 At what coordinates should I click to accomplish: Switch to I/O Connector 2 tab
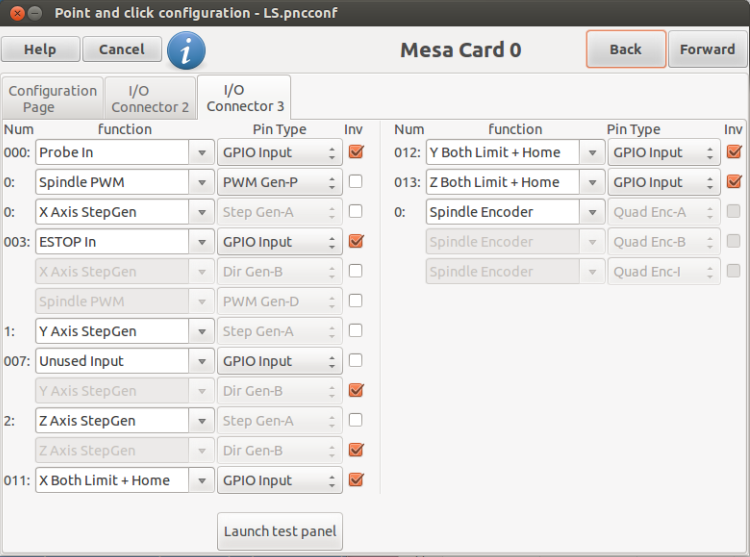pyautogui.click(x=150, y=98)
